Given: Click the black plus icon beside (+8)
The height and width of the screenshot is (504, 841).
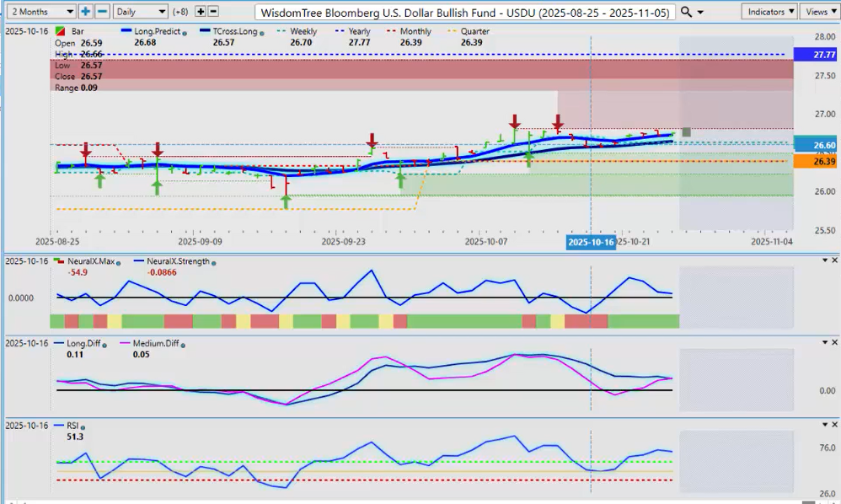Looking at the screenshot, I should coord(200,12).
